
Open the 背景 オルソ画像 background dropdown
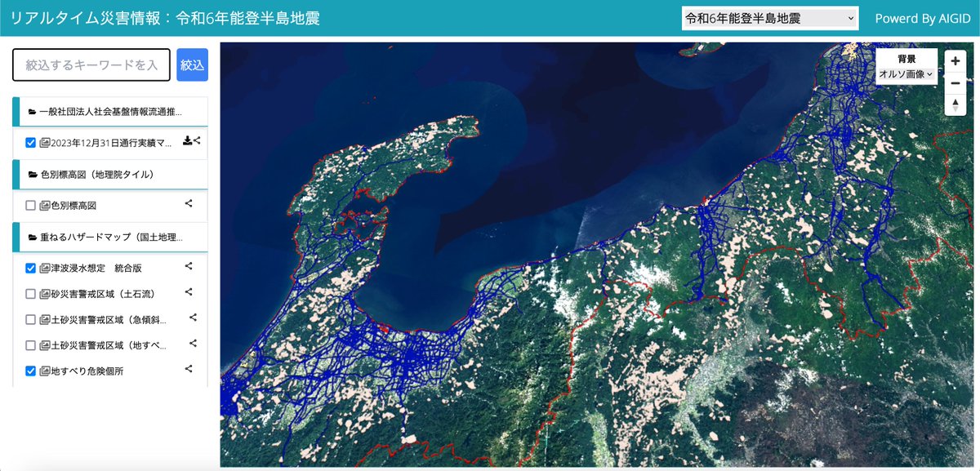(906, 73)
